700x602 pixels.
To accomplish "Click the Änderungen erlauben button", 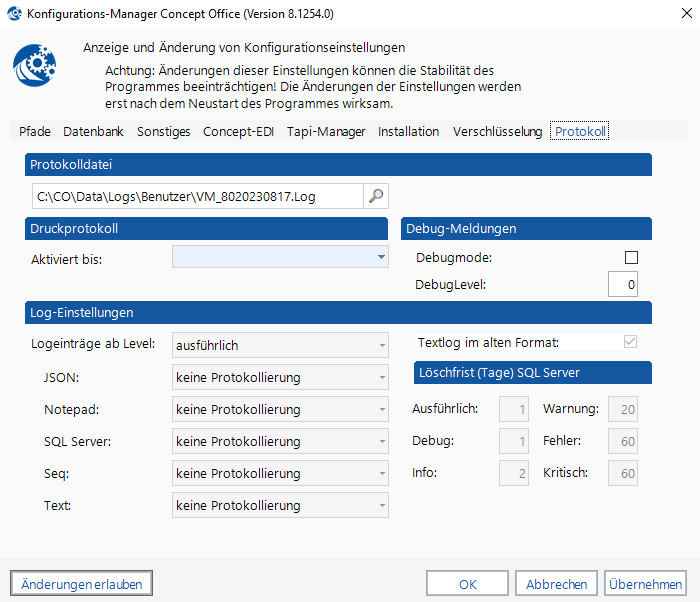I will pyautogui.click(x=81, y=583).
